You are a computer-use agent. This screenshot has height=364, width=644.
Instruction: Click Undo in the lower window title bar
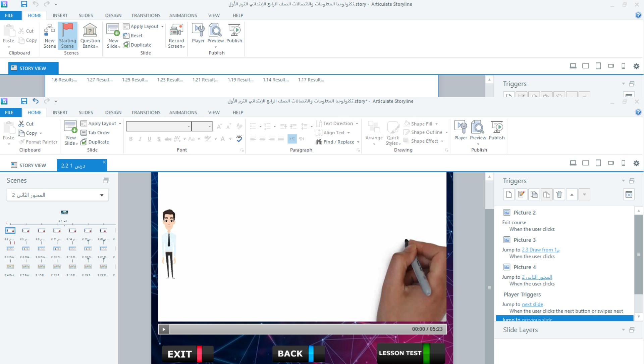(x=36, y=101)
